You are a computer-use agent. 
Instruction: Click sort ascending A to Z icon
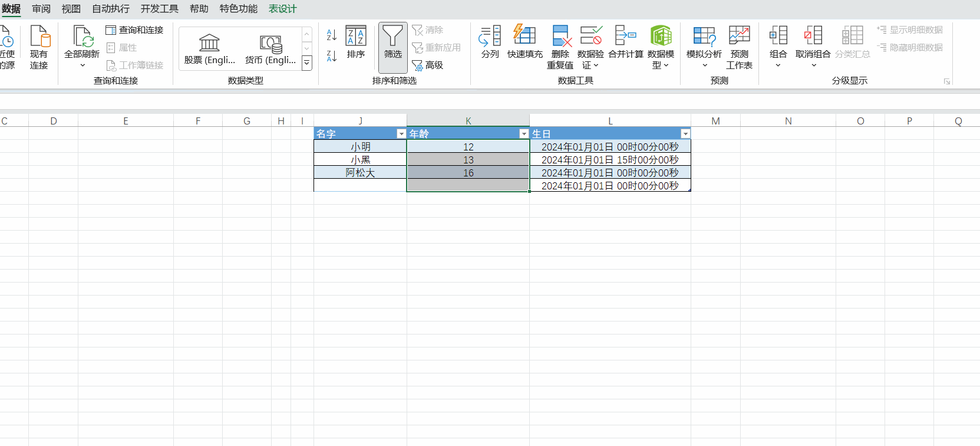pyautogui.click(x=332, y=35)
